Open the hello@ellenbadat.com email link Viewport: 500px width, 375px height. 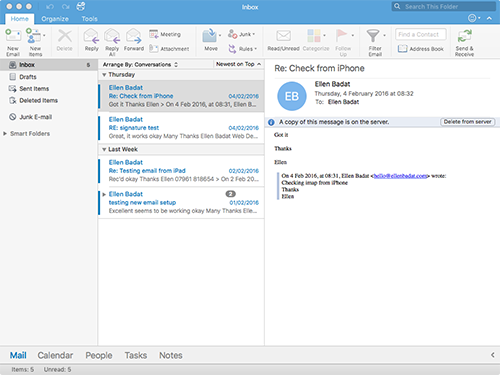coord(400,176)
